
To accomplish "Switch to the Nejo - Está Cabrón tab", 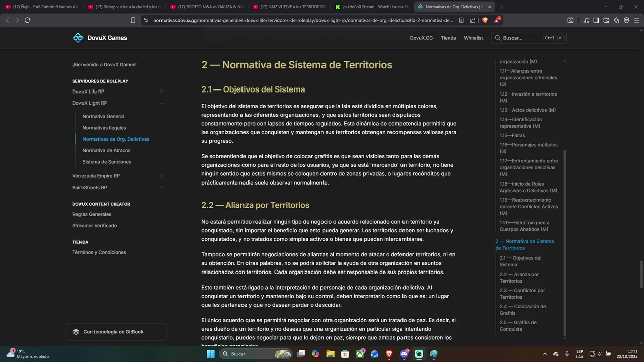I will [41, 7].
